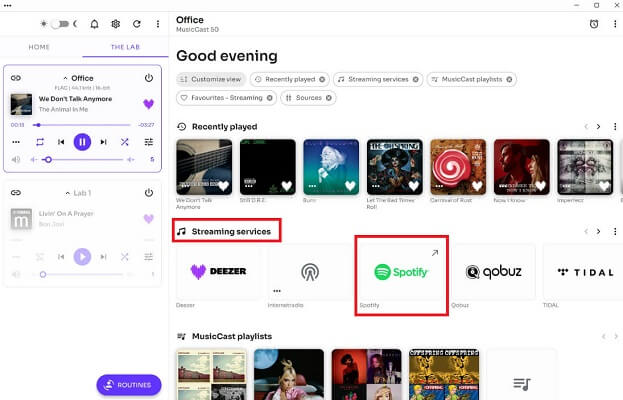
Task: Go to next page of Streaming services
Action: click(x=598, y=232)
